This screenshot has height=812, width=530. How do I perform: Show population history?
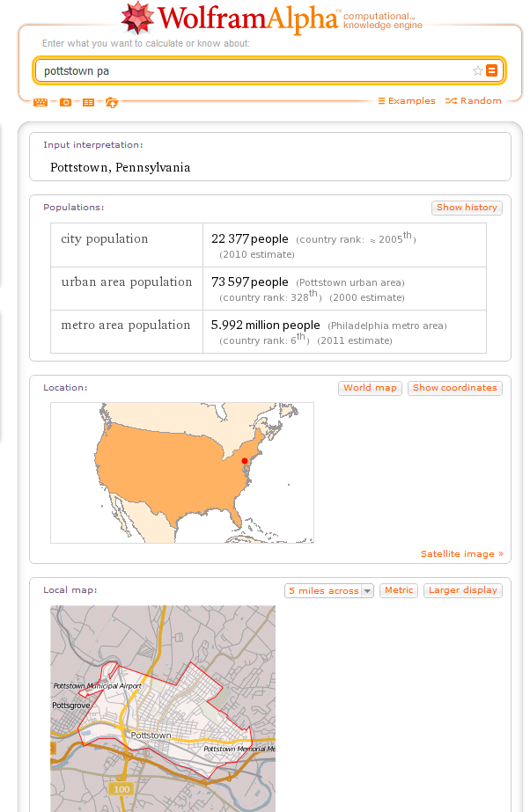tap(467, 208)
